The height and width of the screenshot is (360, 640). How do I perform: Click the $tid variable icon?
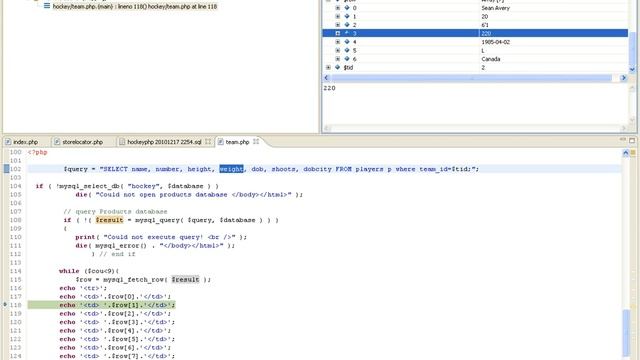[338, 67]
